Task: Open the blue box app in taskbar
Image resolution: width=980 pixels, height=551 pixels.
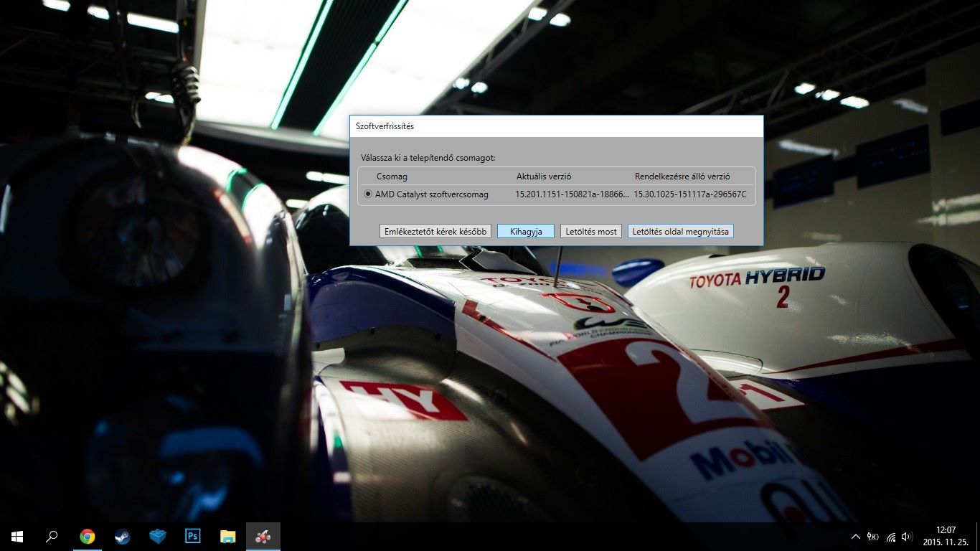Action: (157, 536)
